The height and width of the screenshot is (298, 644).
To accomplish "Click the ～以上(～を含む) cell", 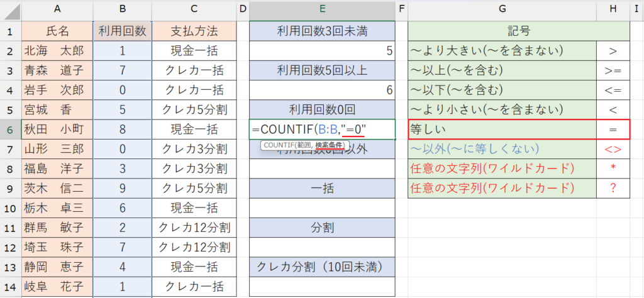I will (502, 70).
